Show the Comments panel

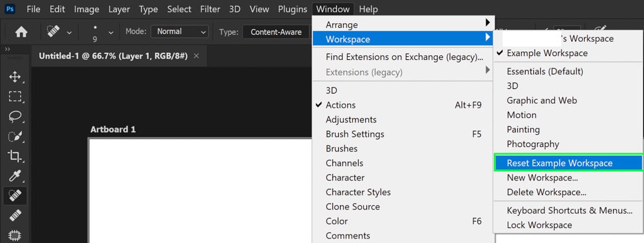point(403,236)
